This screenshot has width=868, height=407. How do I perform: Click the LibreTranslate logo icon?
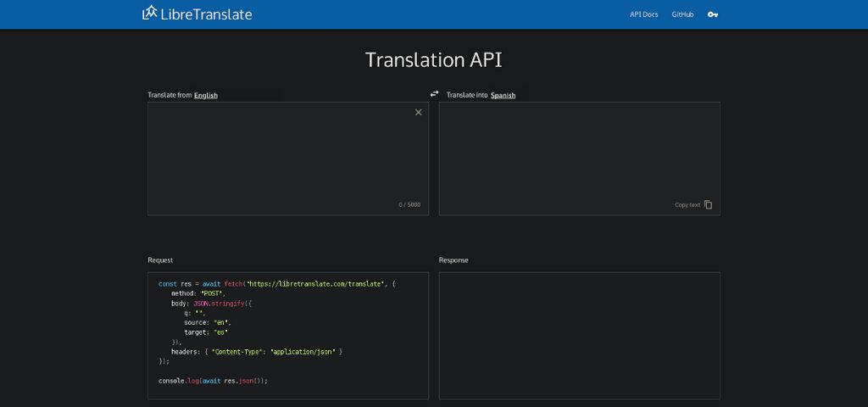(150, 13)
